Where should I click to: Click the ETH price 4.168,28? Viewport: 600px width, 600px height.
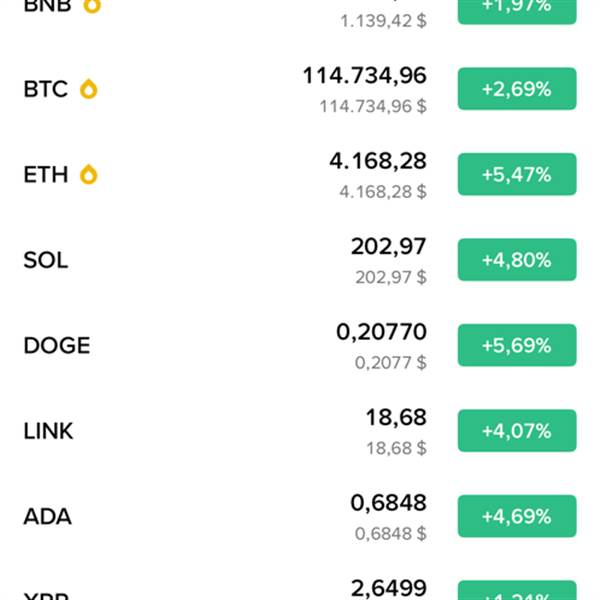click(x=377, y=161)
